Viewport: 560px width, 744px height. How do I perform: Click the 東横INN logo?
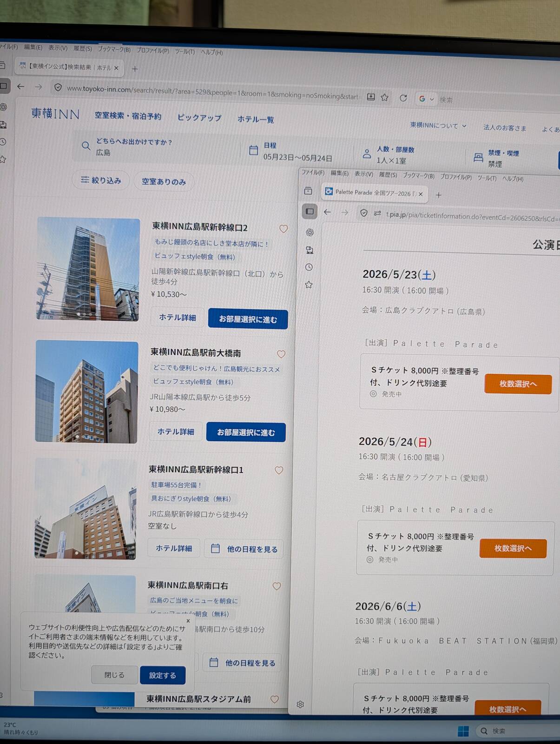point(55,113)
